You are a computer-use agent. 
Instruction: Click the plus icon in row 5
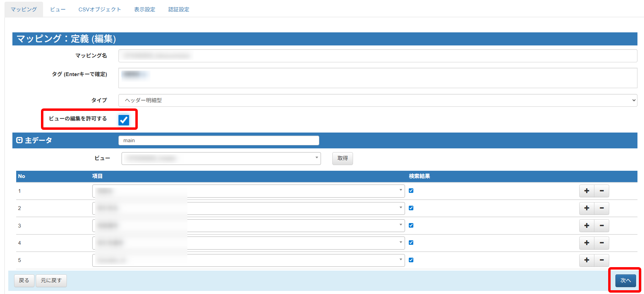586,260
